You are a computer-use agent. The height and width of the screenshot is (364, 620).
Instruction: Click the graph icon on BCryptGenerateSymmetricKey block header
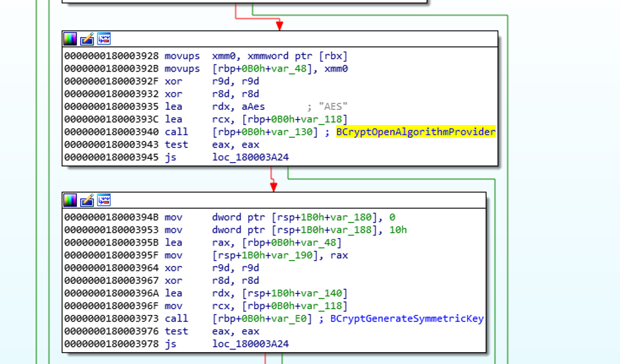103,201
